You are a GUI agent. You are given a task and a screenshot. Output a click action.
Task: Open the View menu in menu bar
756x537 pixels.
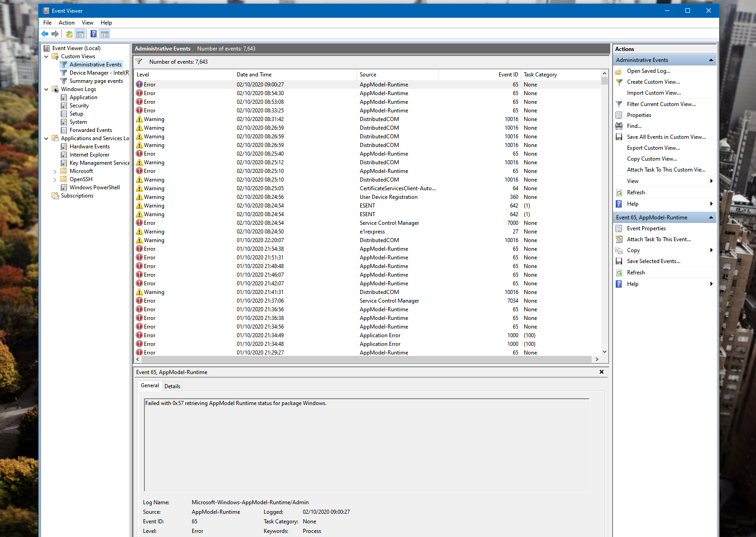[87, 23]
